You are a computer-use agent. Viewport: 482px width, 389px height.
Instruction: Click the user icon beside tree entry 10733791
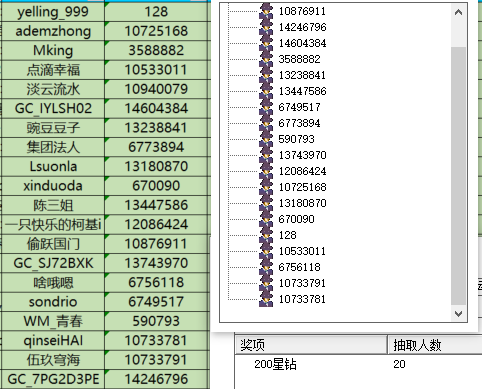click(x=266, y=283)
